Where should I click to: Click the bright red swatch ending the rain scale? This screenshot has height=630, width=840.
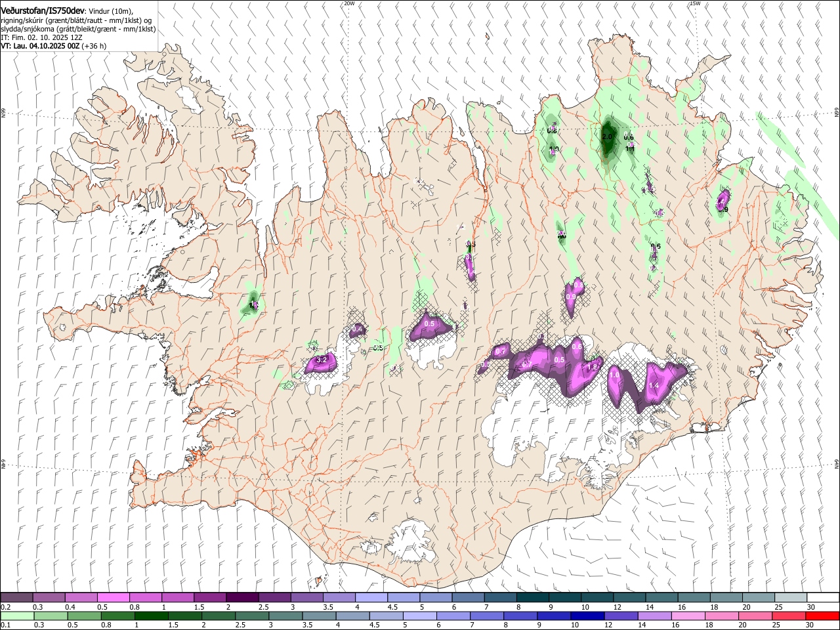pyautogui.click(x=823, y=616)
